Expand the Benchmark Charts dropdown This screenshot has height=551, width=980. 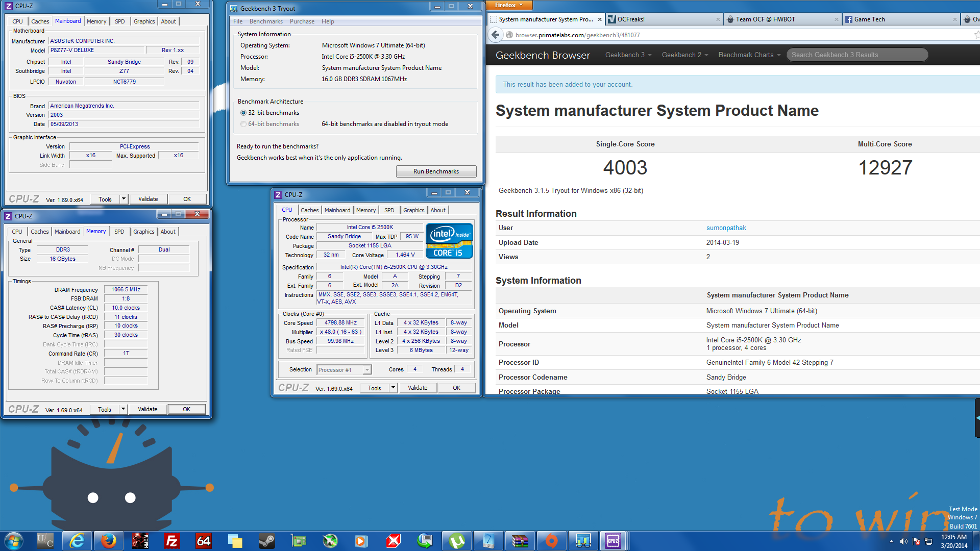click(749, 55)
